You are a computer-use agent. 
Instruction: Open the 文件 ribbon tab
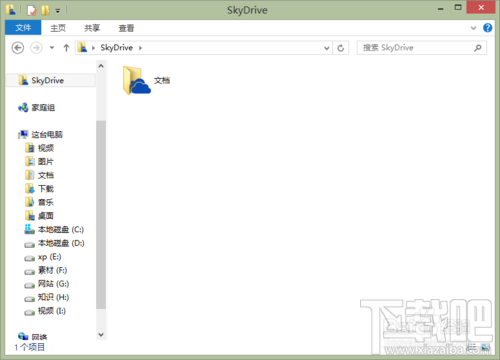click(x=23, y=28)
